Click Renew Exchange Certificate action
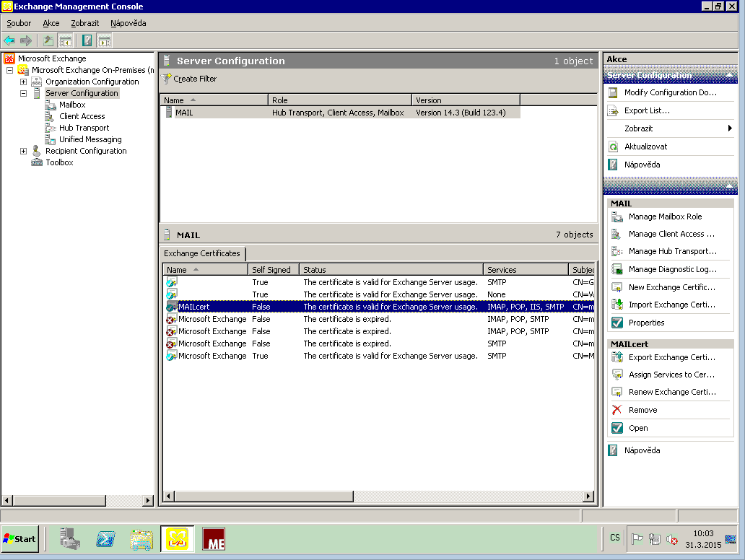Screen dimensions: 745x560 (x=671, y=392)
